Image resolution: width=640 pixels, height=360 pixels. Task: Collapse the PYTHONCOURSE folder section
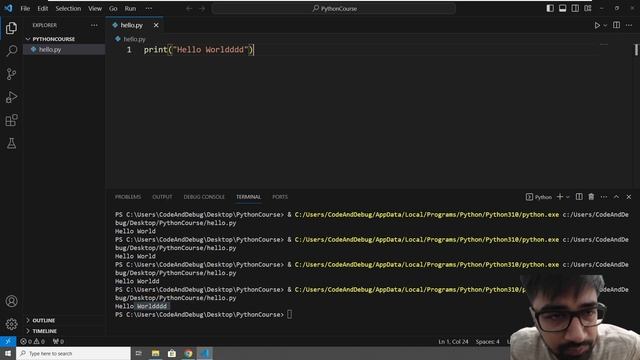click(x=64, y=39)
